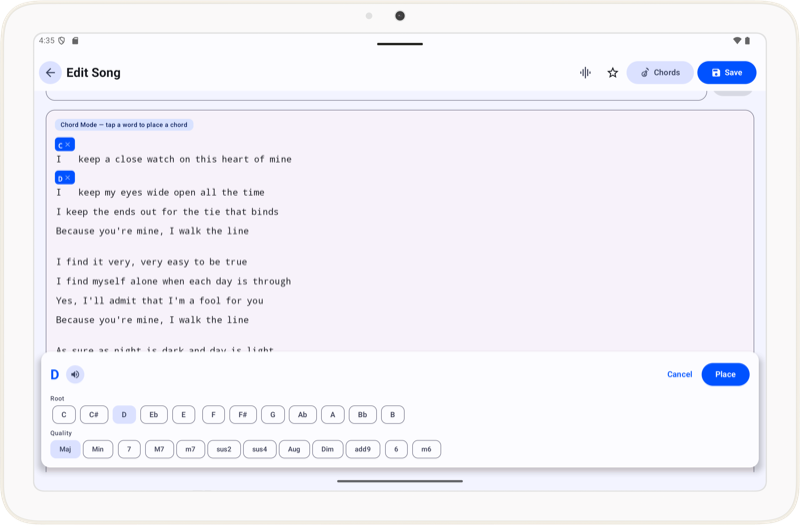Click the battery status icon
The width and height of the screenshot is (800, 525).
[747, 40]
